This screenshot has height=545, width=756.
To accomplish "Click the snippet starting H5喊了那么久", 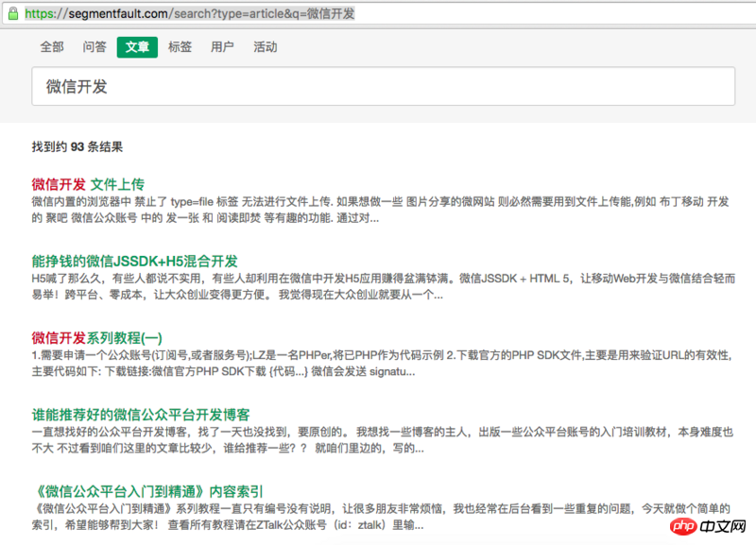I will pos(384,286).
